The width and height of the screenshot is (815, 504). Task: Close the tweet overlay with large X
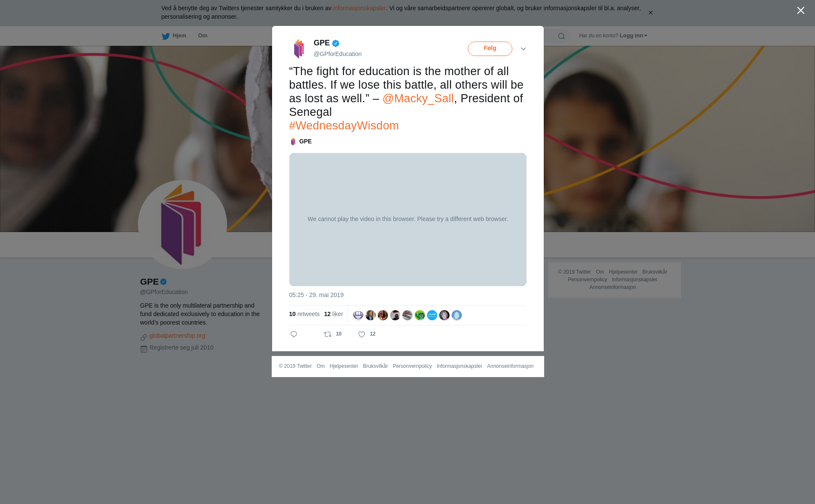coord(801,10)
